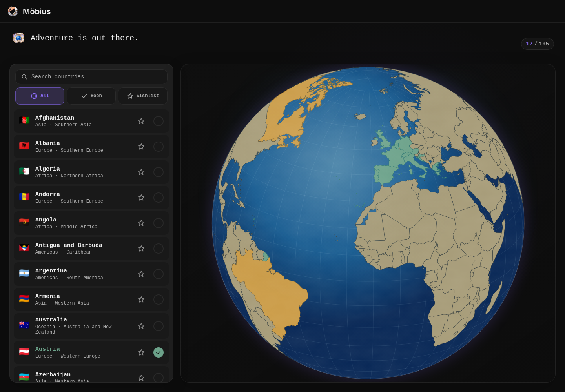Click Australia's wishlist star
This screenshot has height=392, width=565.
coord(141,326)
